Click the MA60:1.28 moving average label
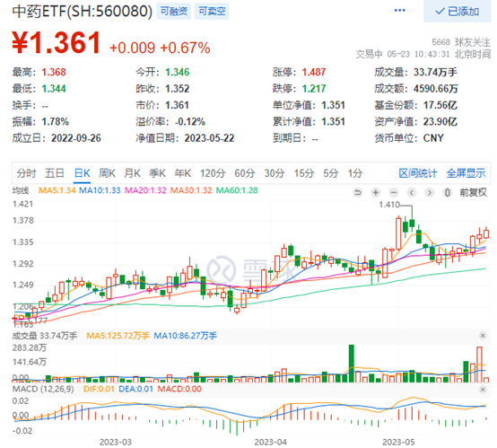Image resolution: width=497 pixels, height=448 pixels. click(237, 190)
